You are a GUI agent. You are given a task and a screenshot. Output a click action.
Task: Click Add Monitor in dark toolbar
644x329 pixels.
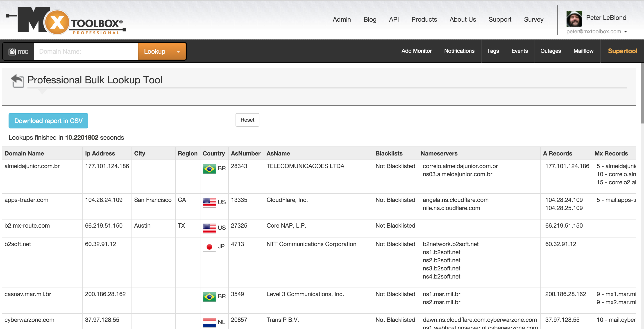pyautogui.click(x=417, y=51)
